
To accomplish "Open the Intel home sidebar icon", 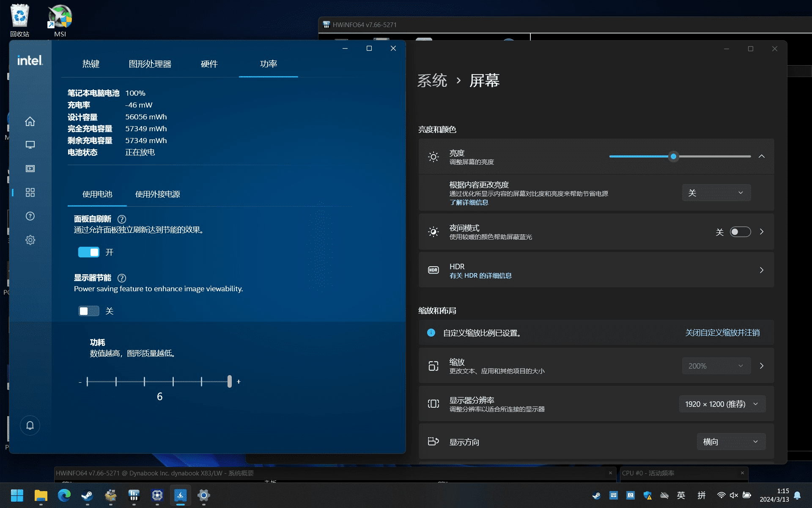I will click(x=30, y=121).
